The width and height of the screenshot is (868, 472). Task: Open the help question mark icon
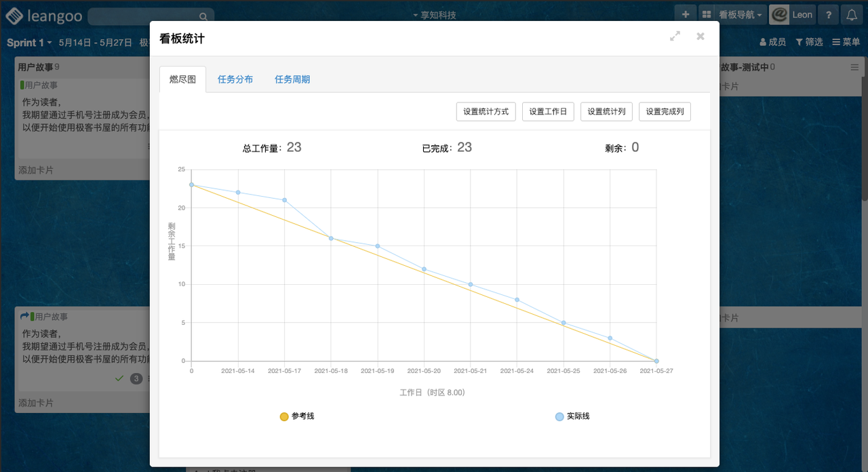tap(828, 15)
